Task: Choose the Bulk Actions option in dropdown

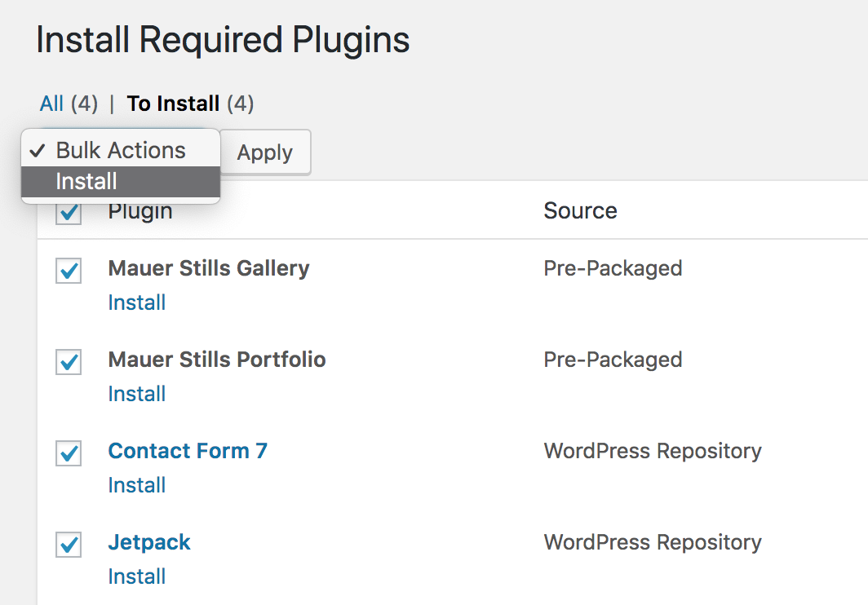Action: pos(121,151)
